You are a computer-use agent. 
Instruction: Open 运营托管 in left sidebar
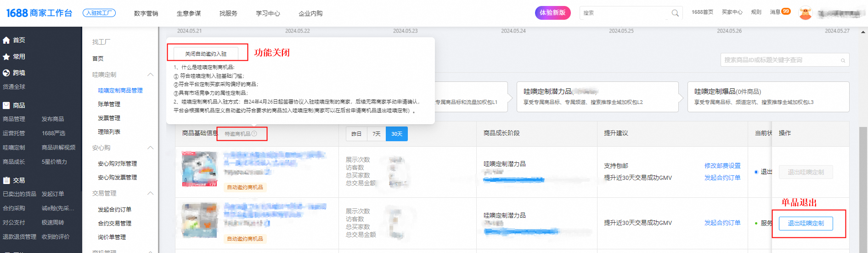[14, 133]
